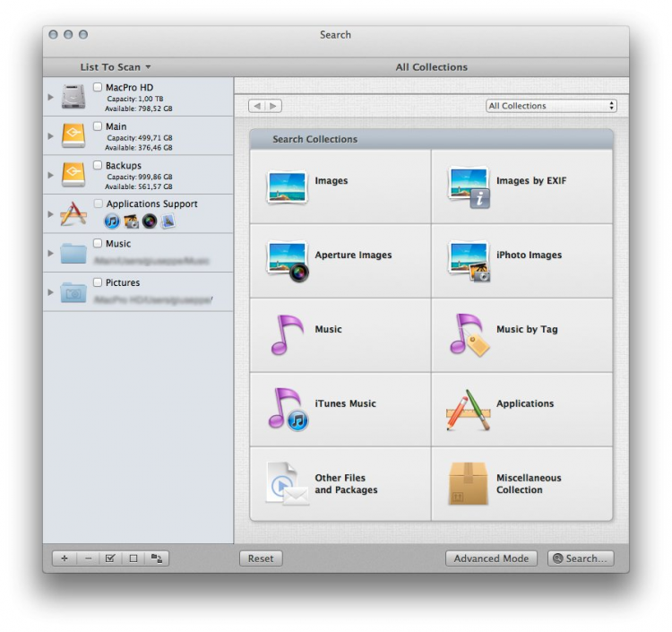Viewport: 672px width, 632px height.
Task: Click the Applications Support large icon
Action: pyautogui.click(x=73, y=213)
